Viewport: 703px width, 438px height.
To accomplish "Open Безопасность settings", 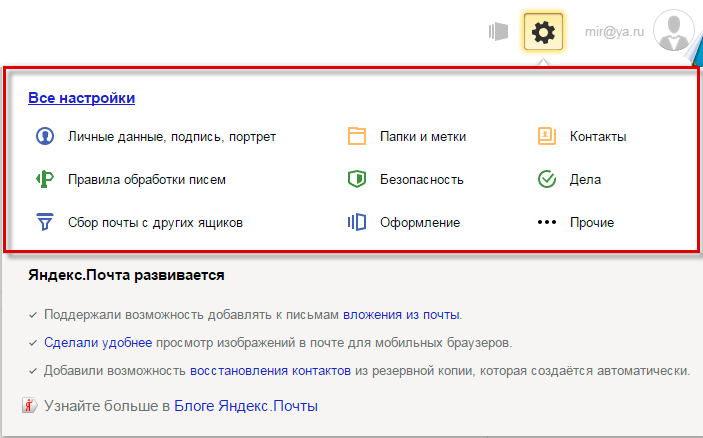I will pyautogui.click(x=421, y=179).
